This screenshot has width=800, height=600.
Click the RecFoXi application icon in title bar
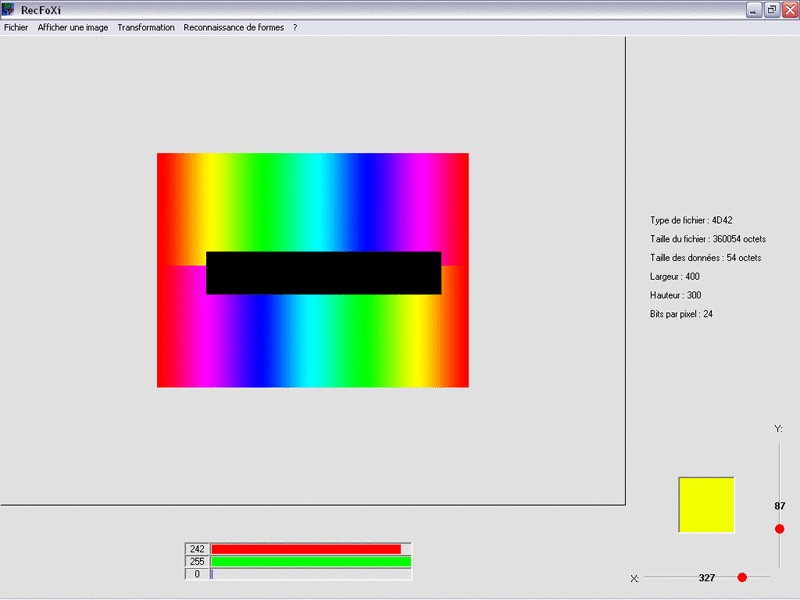[8, 9]
